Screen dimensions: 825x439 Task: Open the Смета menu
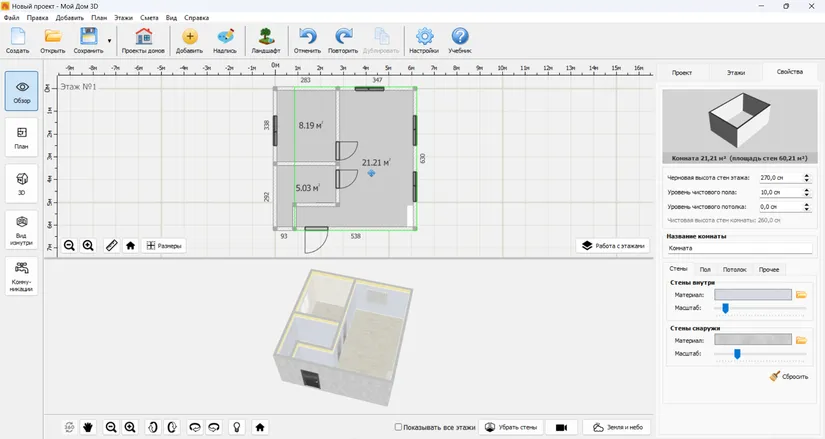[x=149, y=17]
